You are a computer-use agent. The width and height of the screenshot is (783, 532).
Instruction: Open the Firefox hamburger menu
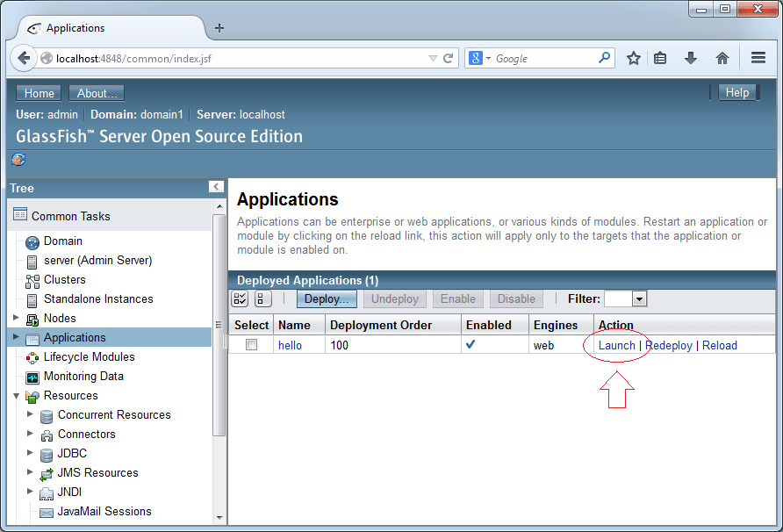click(x=758, y=57)
